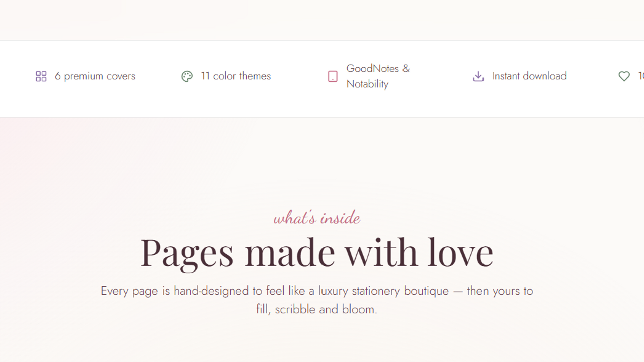The height and width of the screenshot is (362, 644).
Task: Click the palette icon beside color themes
Action: [x=187, y=76]
